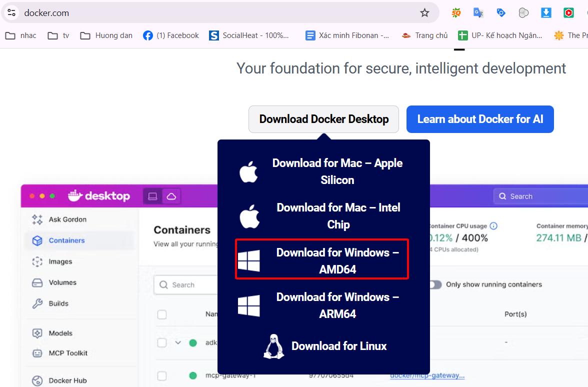The width and height of the screenshot is (588, 387).
Task: Open the nhac bookmark folder
Action: tap(20, 35)
